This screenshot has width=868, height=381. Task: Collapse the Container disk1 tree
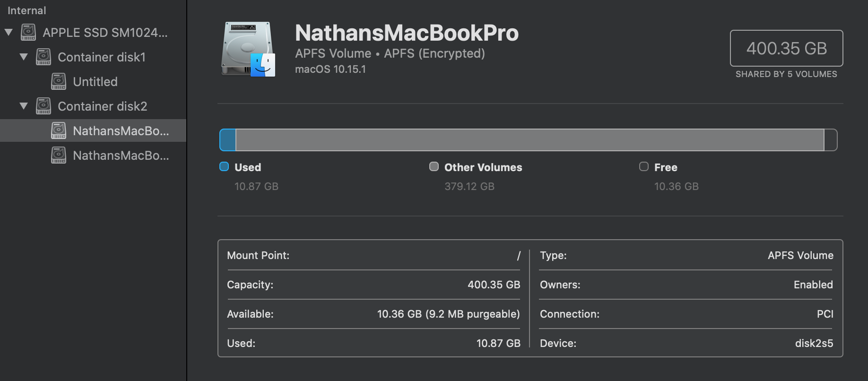pos(24,57)
